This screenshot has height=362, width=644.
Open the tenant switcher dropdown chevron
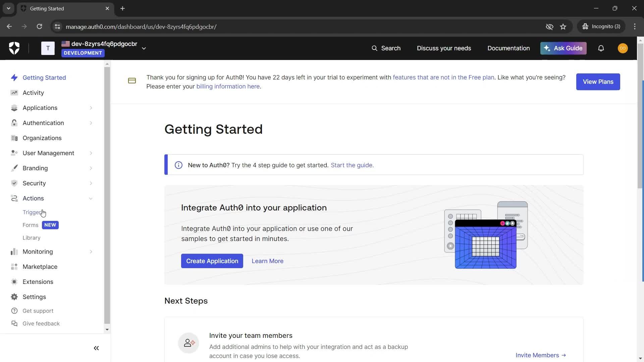click(x=144, y=48)
